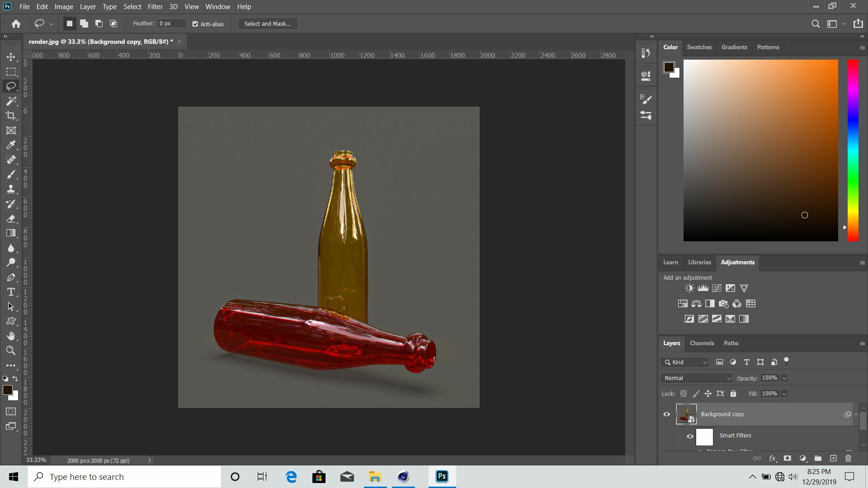Select the Clone Stamp tool
This screenshot has width=868, height=488.
tap(11, 189)
